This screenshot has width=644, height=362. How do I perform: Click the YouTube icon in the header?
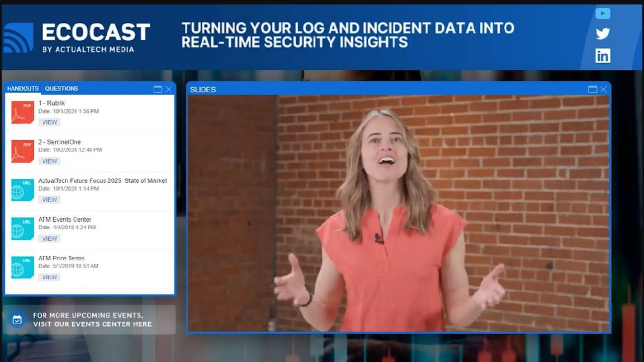click(603, 13)
